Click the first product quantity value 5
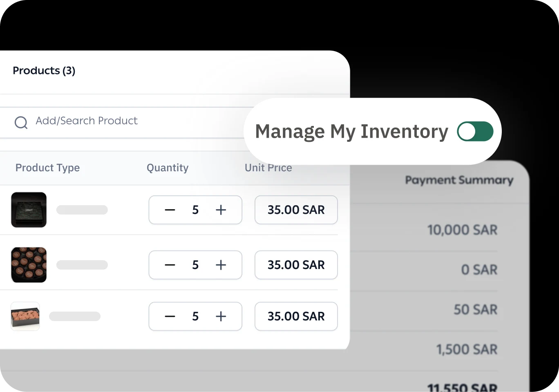The height and width of the screenshot is (392, 559). pos(195,210)
